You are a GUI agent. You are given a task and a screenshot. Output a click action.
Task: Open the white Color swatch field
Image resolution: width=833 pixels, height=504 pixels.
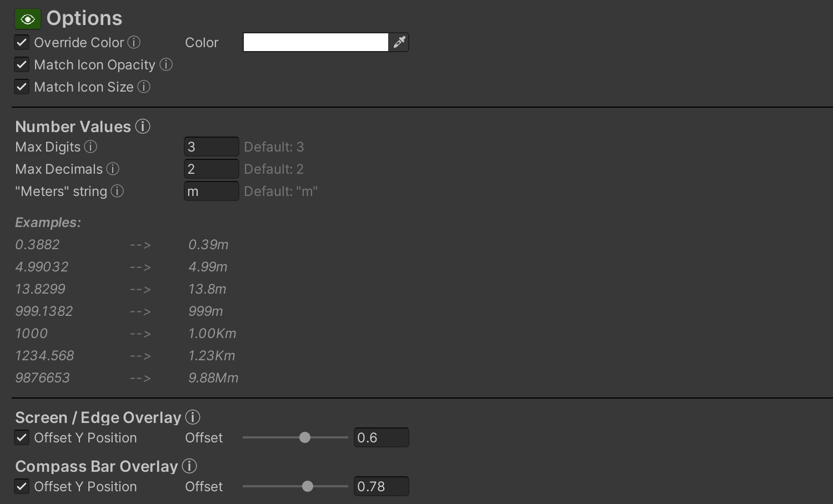point(315,42)
